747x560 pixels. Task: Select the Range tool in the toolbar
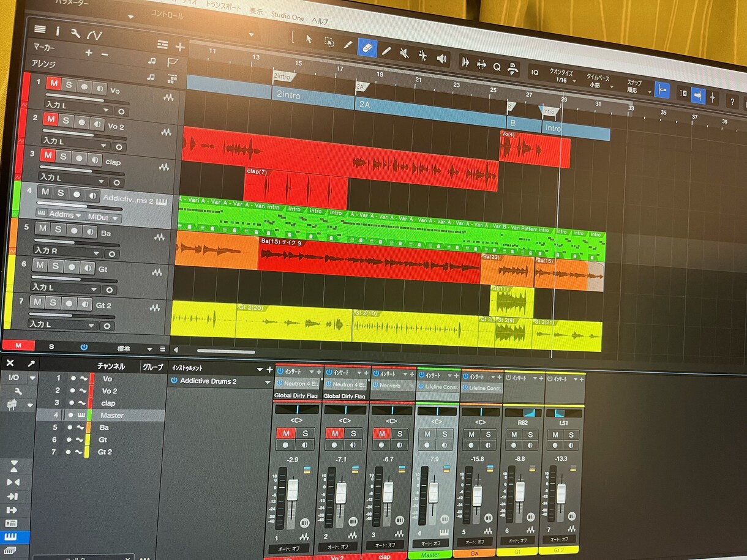coord(329,42)
